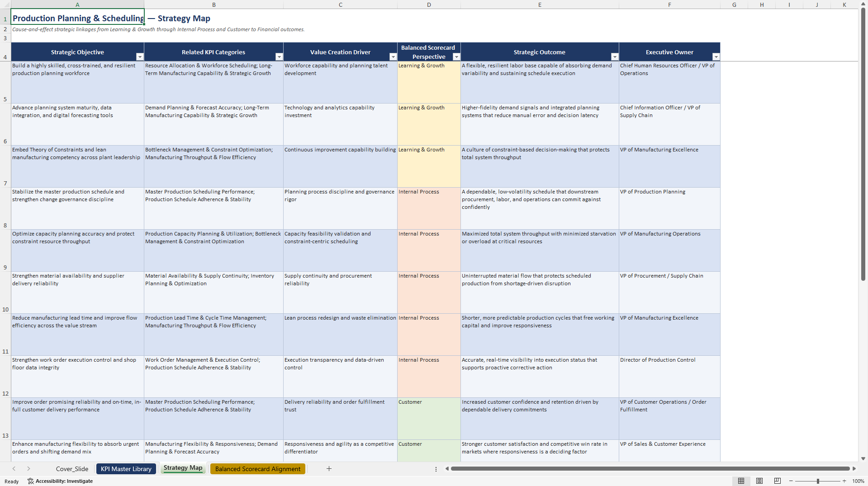Screen dimensions: 868x486
Task: Select 'Increased customer confidence' outcome cell
Action: pyautogui.click(x=540, y=419)
